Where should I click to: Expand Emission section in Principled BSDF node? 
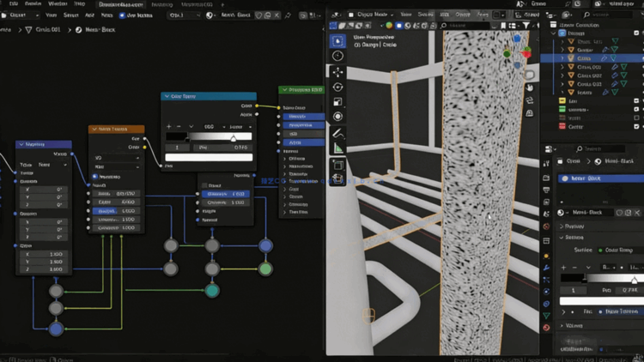pos(284,204)
